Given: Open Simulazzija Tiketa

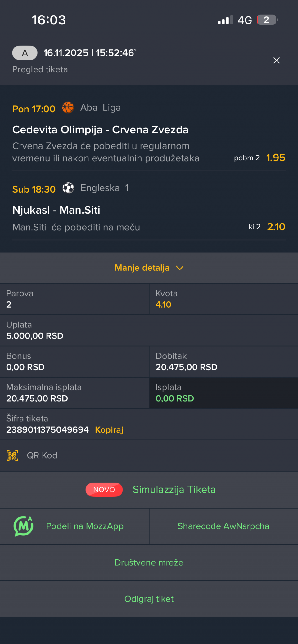Looking at the screenshot, I should pyautogui.click(x=174, y=490).
